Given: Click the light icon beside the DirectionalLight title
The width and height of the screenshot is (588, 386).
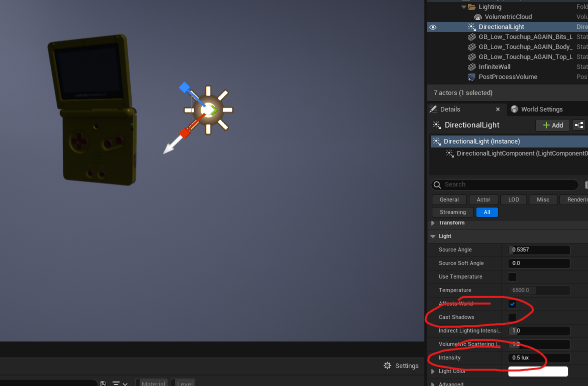Looking at the screenshot, I should (436, 125).
